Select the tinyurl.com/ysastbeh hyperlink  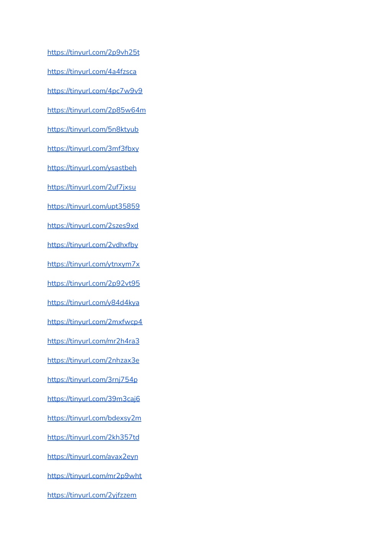click(x=92, y=168)
